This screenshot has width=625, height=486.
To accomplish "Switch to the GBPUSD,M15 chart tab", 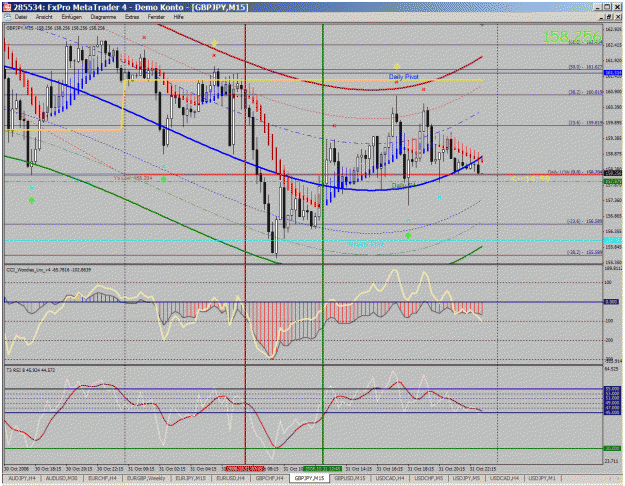I will click(x=350, y=478).
